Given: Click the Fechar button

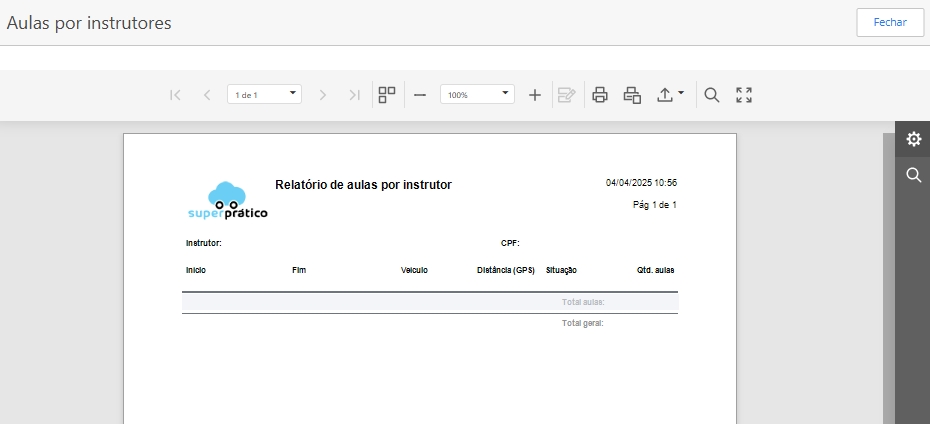Looking at the screenshot, I should [x=889, y=22].
